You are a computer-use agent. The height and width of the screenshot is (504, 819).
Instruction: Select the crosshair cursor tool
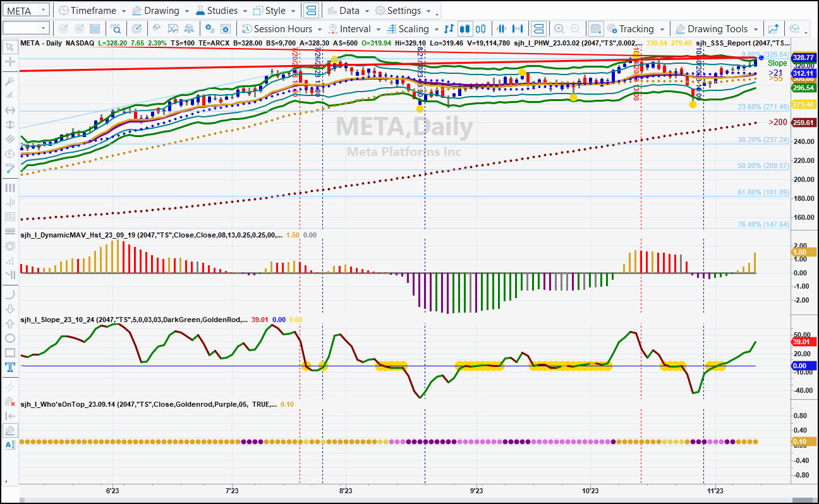[x=9, y=62]
